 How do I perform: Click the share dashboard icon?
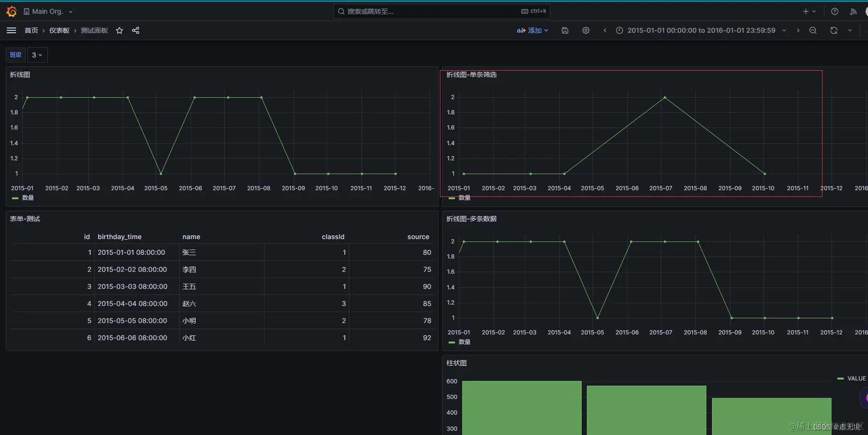tap(136, 30)
